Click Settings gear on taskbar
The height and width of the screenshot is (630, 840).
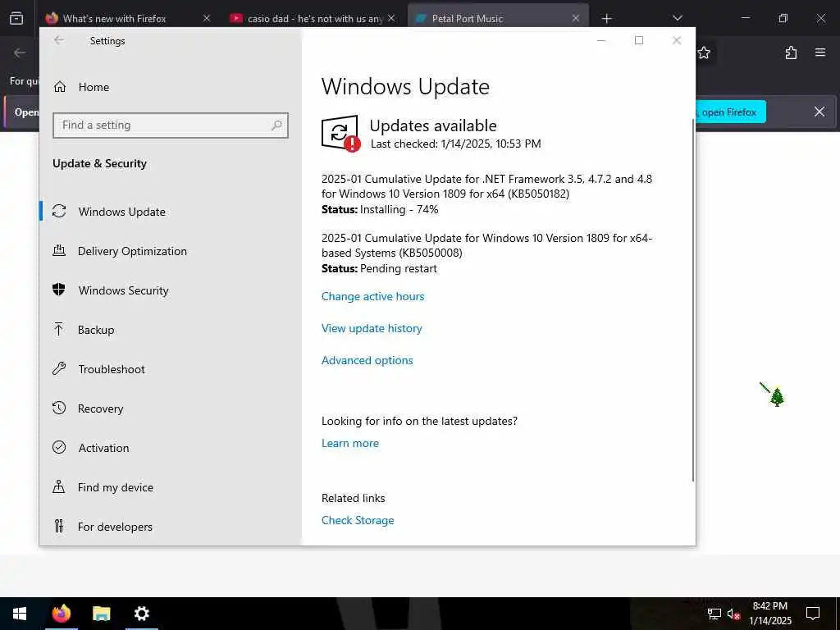pyautogui.click(x=141, y=614)
